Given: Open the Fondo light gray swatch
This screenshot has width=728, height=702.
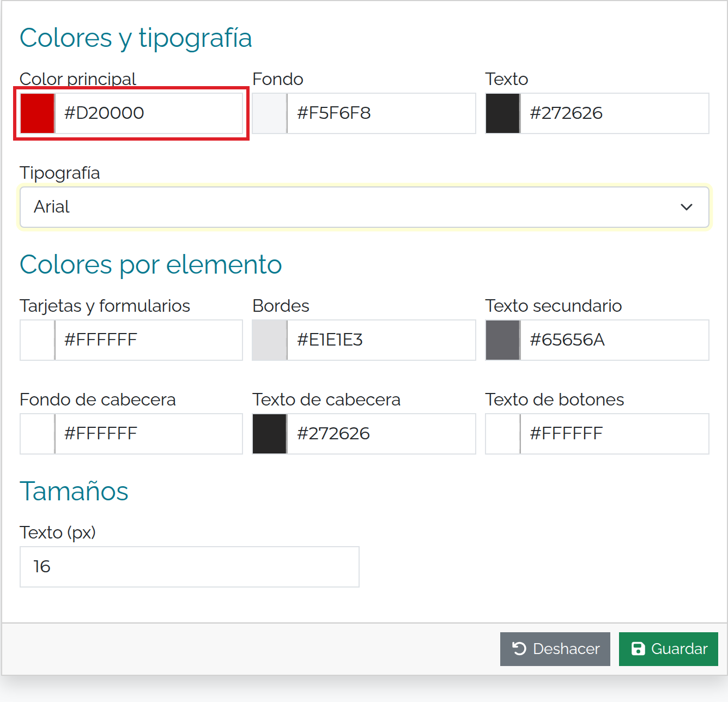Looking at the screenshot, I should (x=270, y=113).
